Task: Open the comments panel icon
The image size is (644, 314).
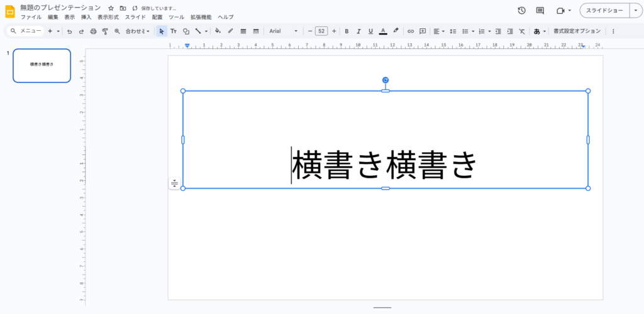Action: click(x=540, y=11)
